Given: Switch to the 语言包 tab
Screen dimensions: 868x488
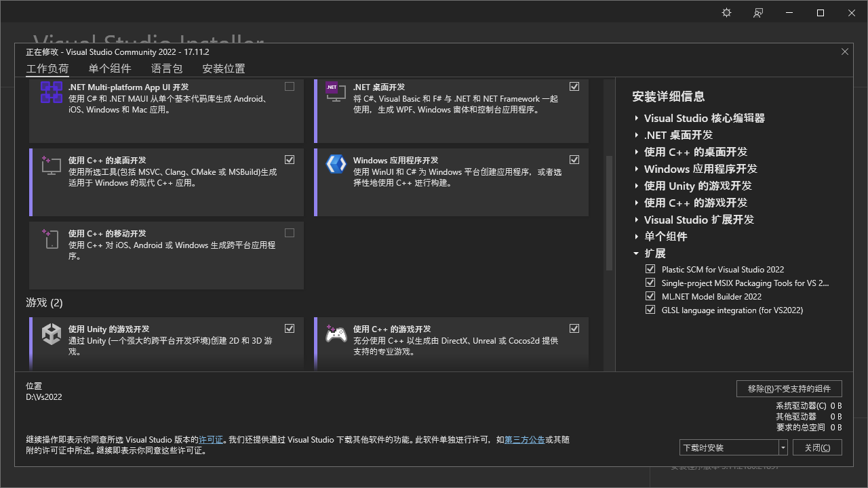Looking at the screenshot, I should tap(167, 68).
